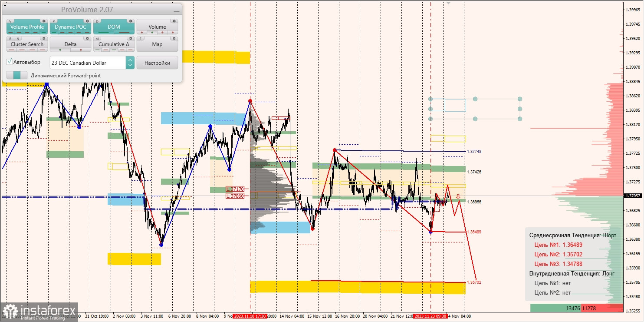Open Cluster Search gear settings

point(43,38)
